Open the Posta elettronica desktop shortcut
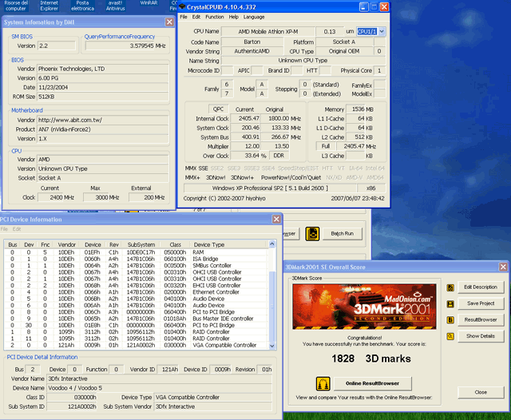The image size is (511, 420). pos(82,6)
